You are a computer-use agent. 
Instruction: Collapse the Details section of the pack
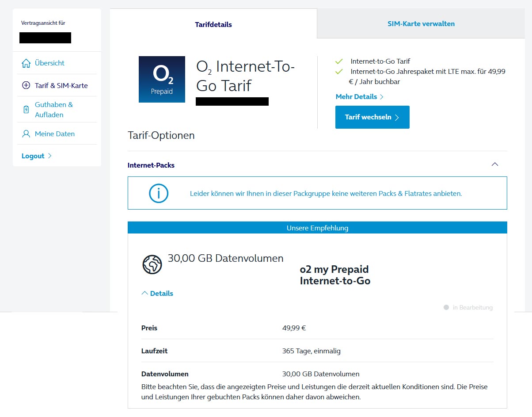[x=157, y=293]
